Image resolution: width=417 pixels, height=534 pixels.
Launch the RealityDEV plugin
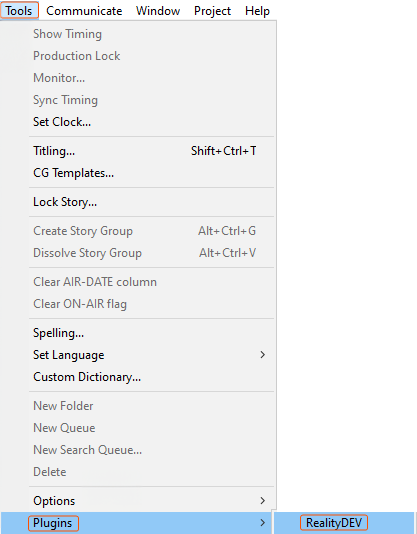[344, 523]
